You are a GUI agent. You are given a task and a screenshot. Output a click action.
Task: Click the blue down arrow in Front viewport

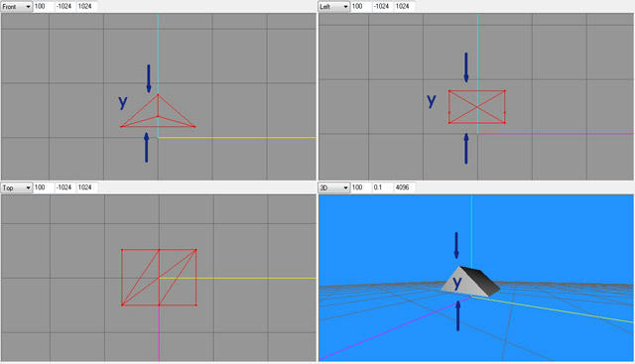tap(149, 78)
